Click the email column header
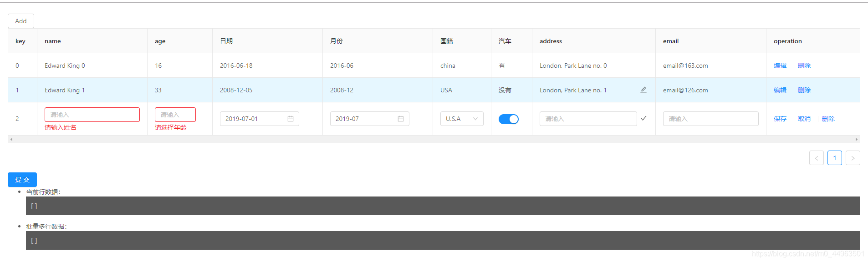 711,41
